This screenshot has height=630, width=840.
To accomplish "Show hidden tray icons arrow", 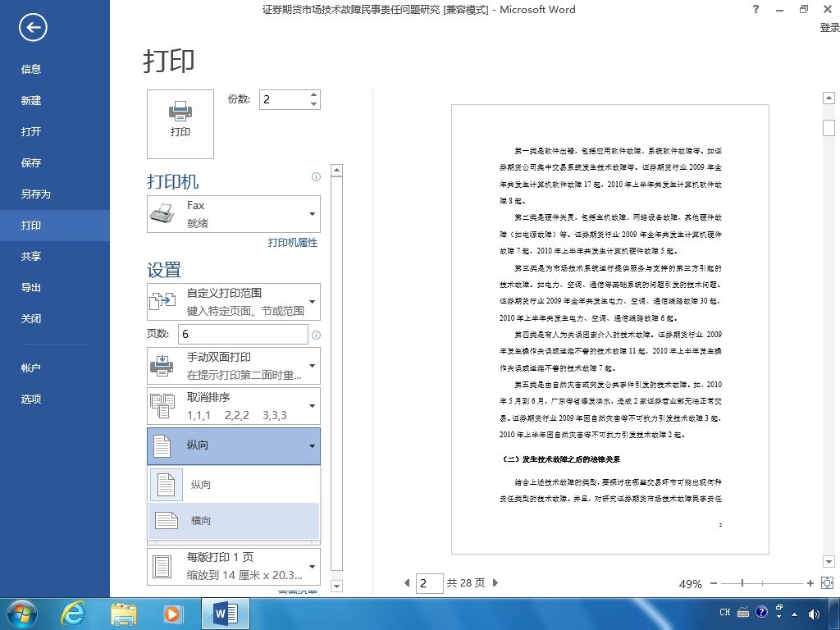I will (x=794, y=614).
